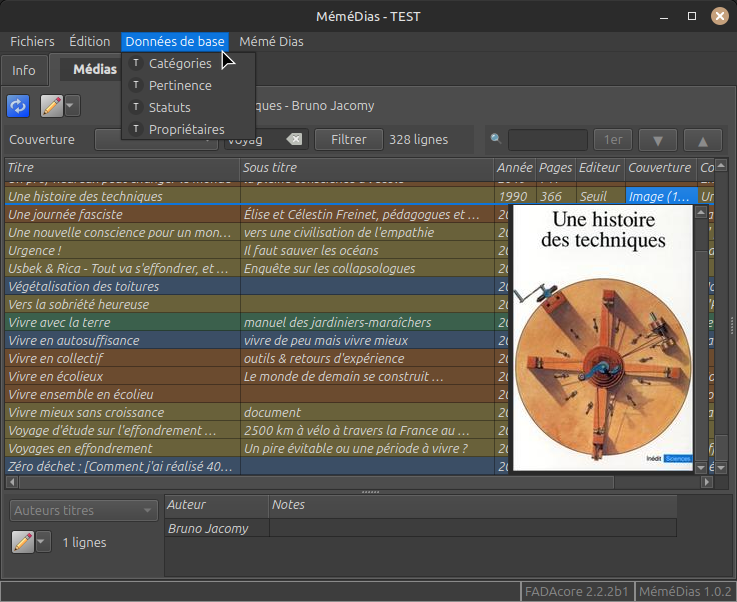
Task: Select row 'Une journée fasciste'
Action: [257, 214]
